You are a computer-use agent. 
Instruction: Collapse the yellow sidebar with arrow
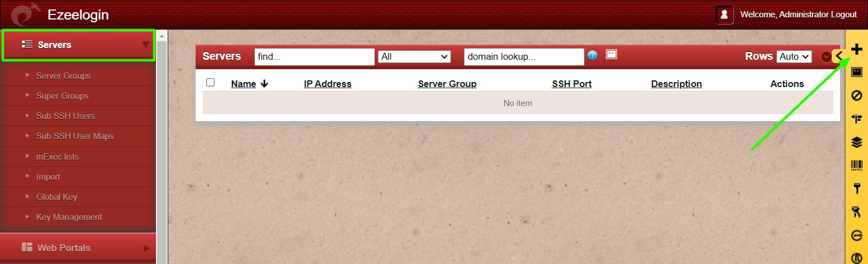click(x=839, y=56)
